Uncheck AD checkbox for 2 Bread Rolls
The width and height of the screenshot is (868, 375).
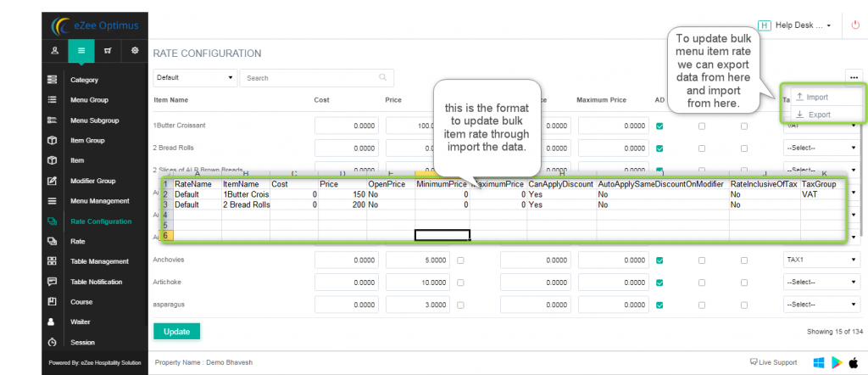point(659,148)
